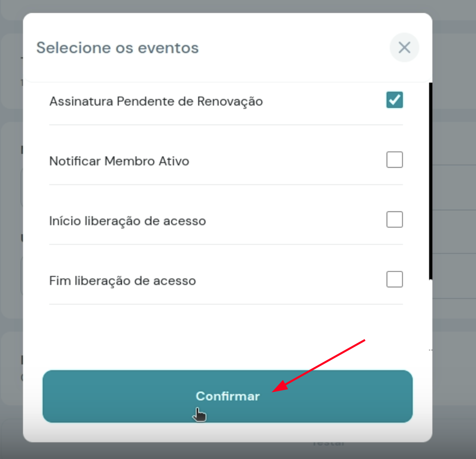
Task: Click the Selecione os eventos title
Action: click(118, 48)
